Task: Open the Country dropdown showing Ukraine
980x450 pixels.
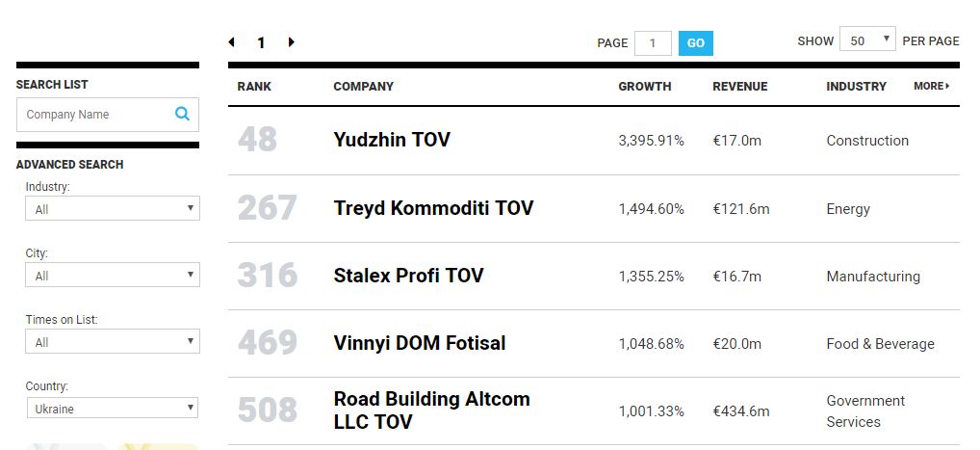Action: (x=112, y=409)
